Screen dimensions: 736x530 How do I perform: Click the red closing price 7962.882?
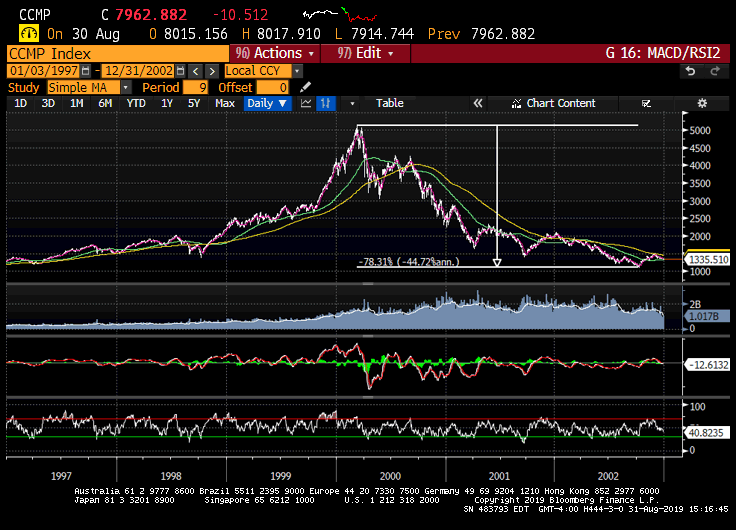151,15
